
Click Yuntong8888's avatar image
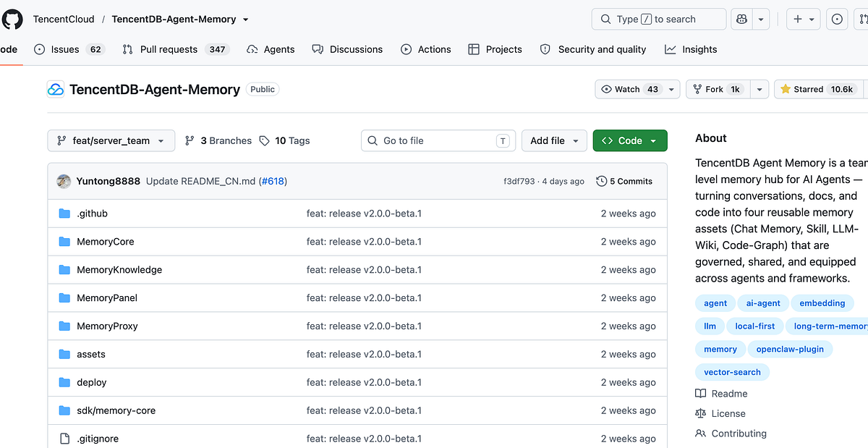[x=64, y=181]
